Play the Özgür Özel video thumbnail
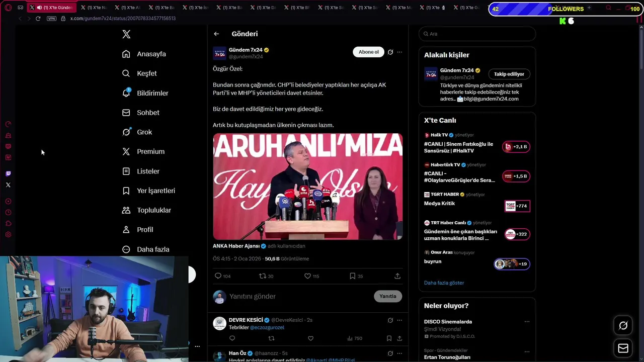Viewport: 644px width, 362px height. (307, 186)
